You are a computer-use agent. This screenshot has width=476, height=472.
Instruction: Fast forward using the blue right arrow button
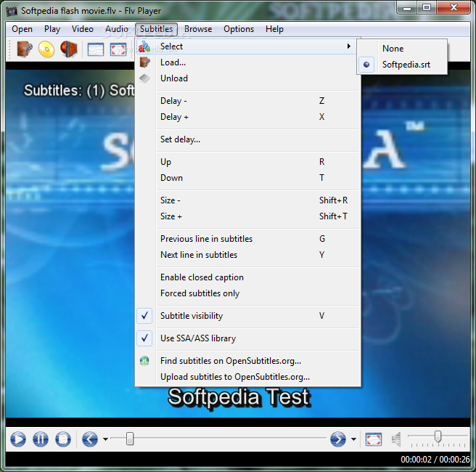pyautogui.click(x=338, y=439)
